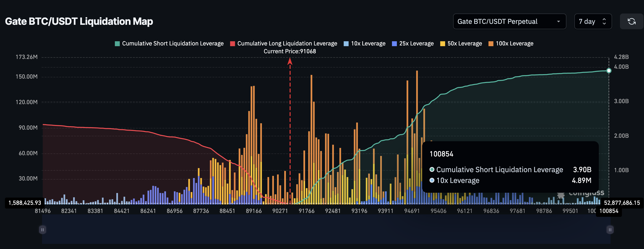Click the "90.00M" left axis label
644x249 pixels.
point(28,128)
